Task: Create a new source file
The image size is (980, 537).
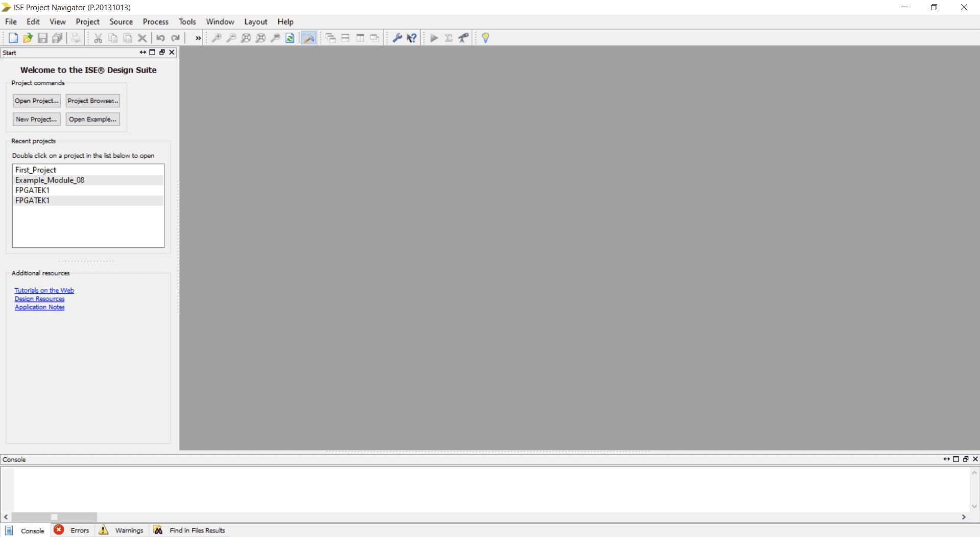Action: click(x=13, y=37)
